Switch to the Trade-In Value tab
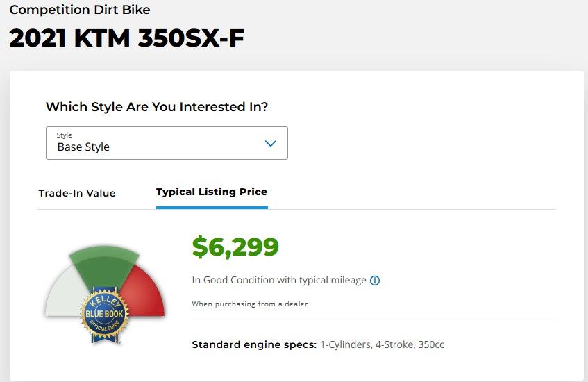 click(77, 193)
